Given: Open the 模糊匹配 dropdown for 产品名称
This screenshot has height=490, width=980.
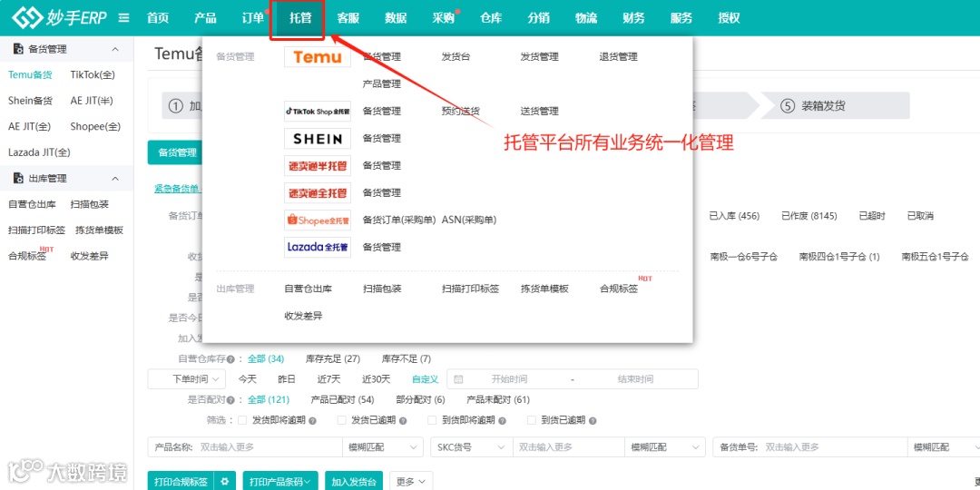Looking at the screenshot, I should pos(383,447).
